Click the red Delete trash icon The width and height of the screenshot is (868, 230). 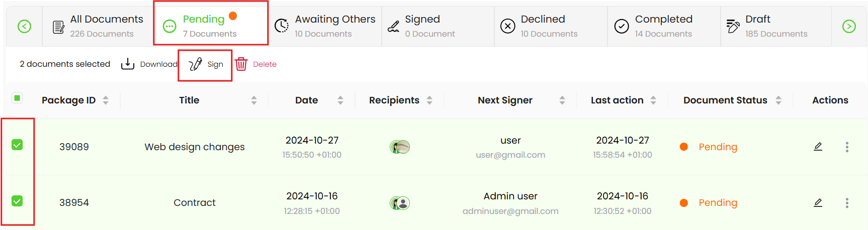pos(241,64)
